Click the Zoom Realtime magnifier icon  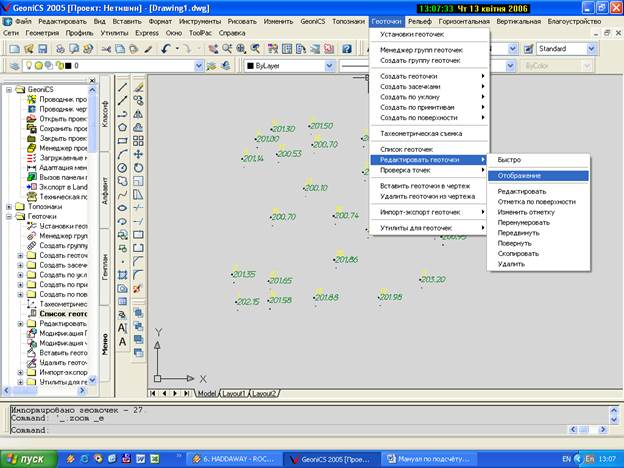[x=227, y=49]
